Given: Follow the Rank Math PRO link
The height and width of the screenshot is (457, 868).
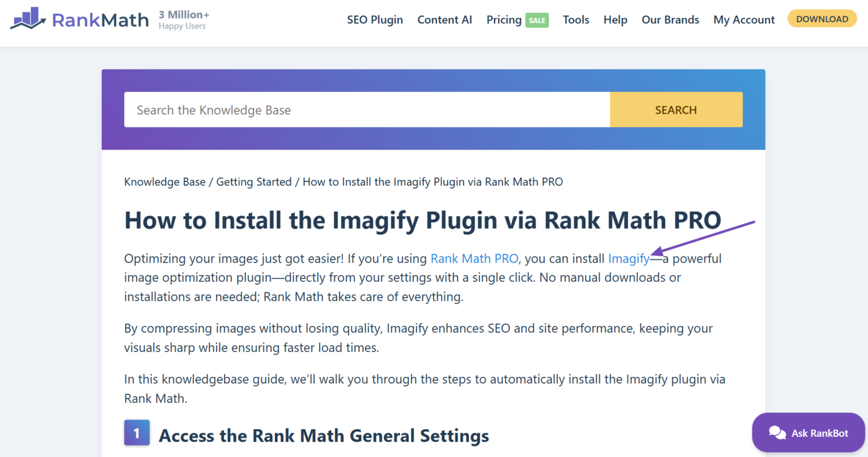Looking at the screenshot, I should [x=474, y=258].
